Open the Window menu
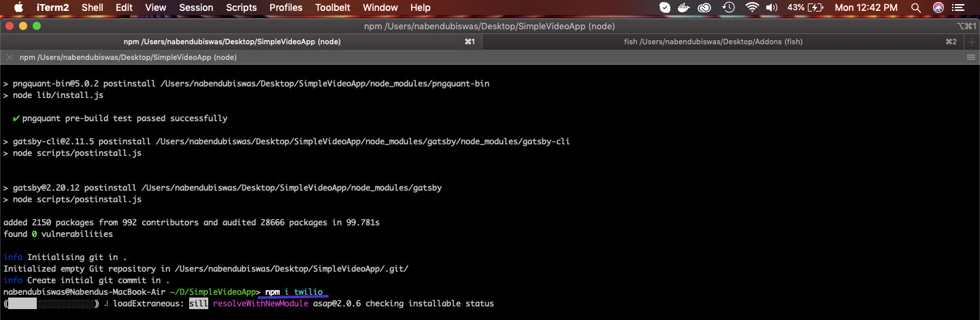The image size is (980, 320). pos(380,7)
